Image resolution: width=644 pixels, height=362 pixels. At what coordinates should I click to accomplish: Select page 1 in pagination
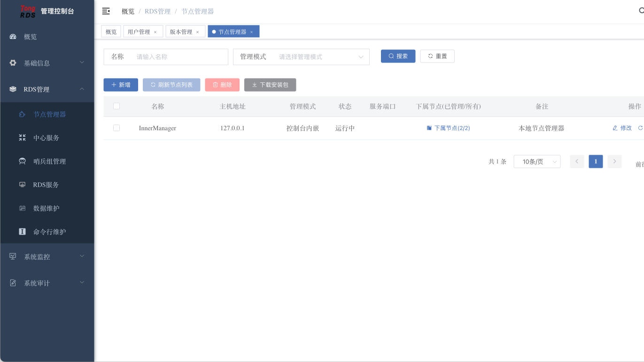tap(596, 161)
